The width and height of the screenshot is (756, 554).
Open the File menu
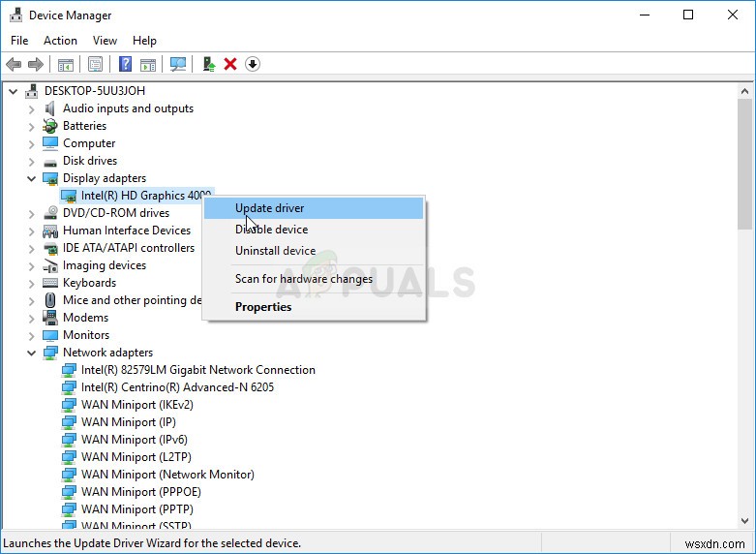(x=19, y=41)
